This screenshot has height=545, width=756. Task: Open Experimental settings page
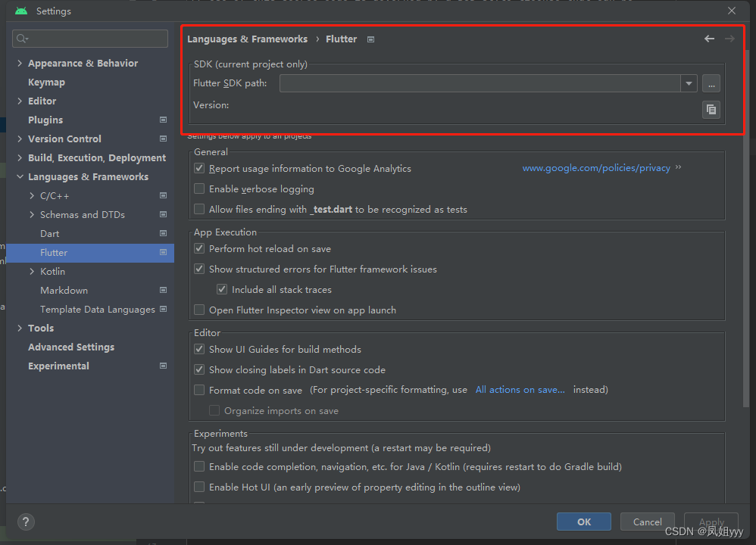pyautogui.click(x=58, y=366)
